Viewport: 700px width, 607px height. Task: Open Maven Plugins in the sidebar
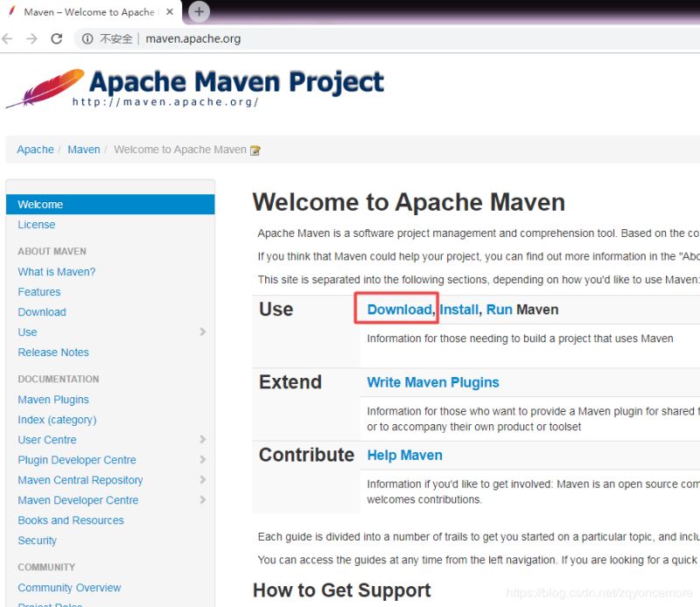coord(53,400)
